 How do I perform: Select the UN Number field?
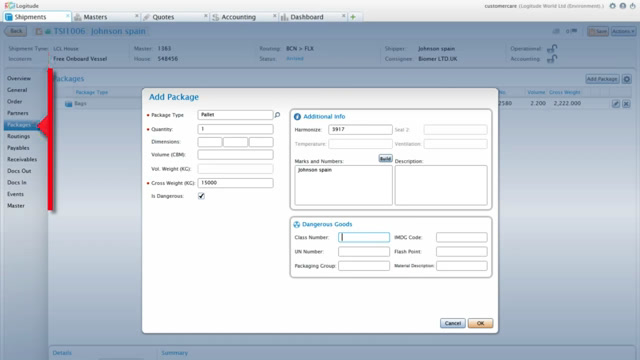pyautogui.click(x=364, y=251)
